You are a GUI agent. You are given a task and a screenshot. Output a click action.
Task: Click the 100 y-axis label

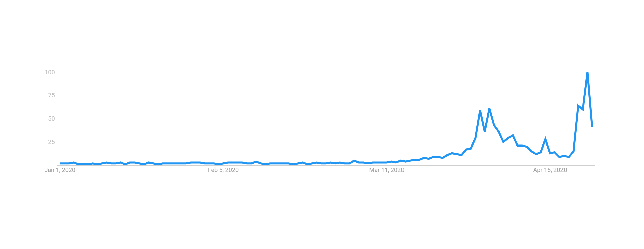tap(50, 72)
